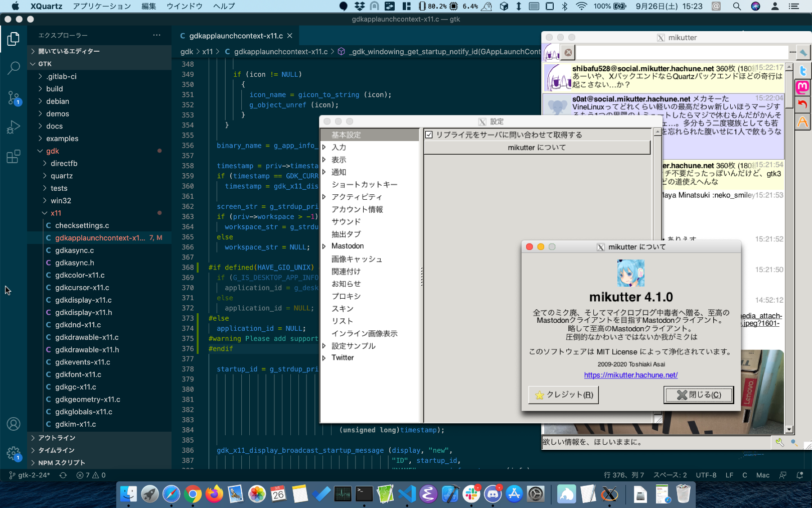The width and height of the screenshot is (812, 508).
Task: Click the クレジット button in about dialog
Action: pos(563,395)
